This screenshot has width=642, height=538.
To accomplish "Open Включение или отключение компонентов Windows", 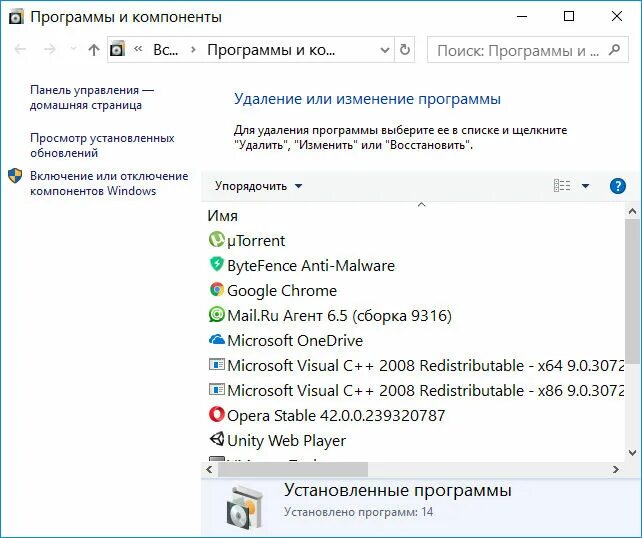I will (x=109, y=183).
